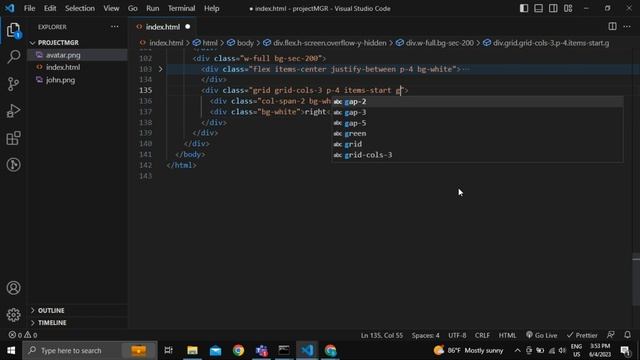The height and width of the screenshot is (360, 640).
Task: Open Run and Debug view
Action: coord(13,111)
